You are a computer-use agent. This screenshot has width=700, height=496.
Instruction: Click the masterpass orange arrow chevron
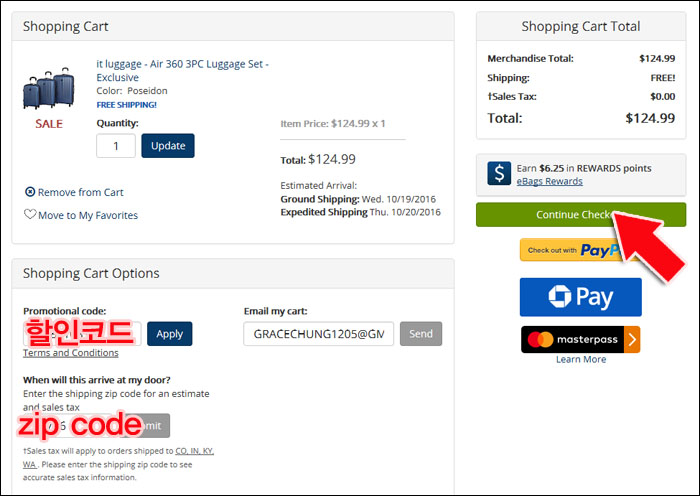click(x=632, y=340)
